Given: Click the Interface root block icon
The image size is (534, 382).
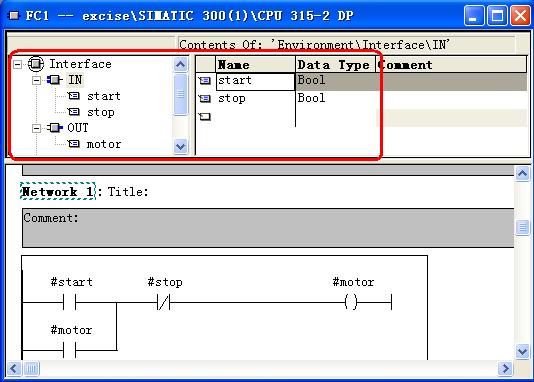Looking at the screenshot, I should (x=36, y=64).
